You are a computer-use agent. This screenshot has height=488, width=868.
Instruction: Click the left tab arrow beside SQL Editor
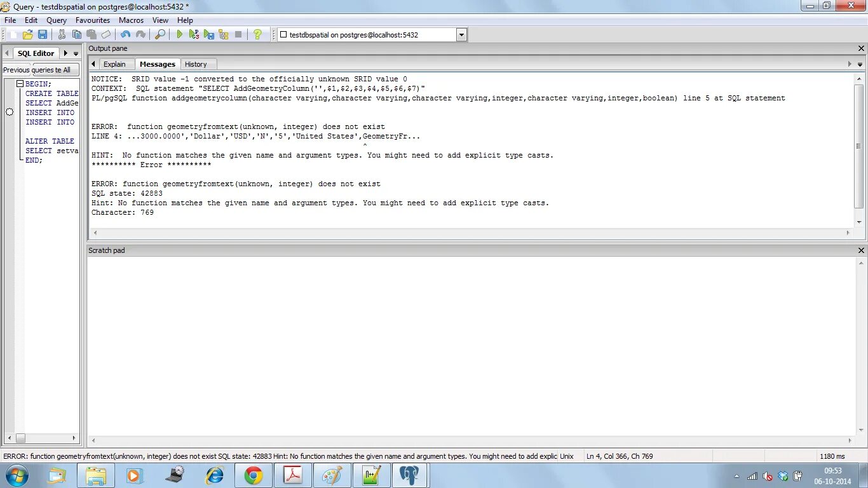[7, 53]
